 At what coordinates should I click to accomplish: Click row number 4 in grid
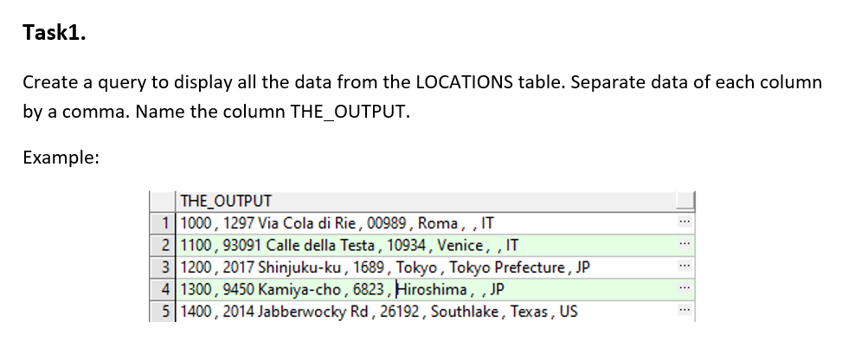[x=163, y=289]
